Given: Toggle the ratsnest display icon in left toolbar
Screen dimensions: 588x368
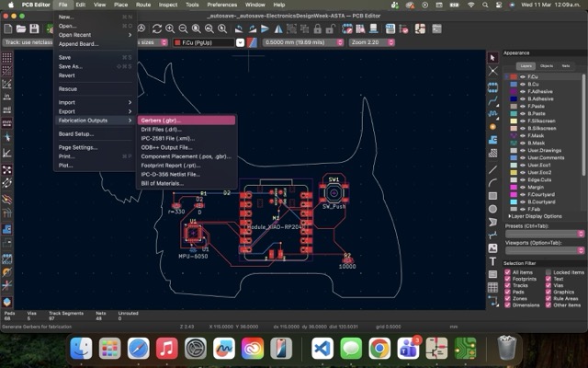Looking at the screenshot, I should pyautogui.click(x=6, y=169).
